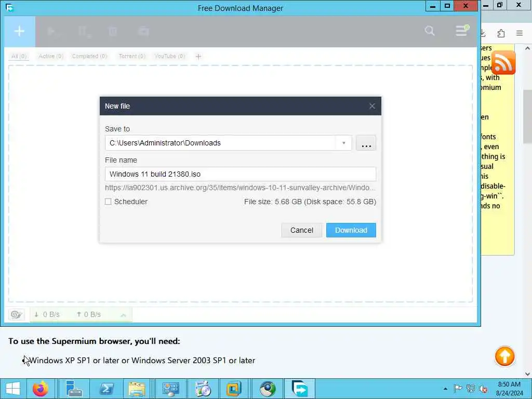Click the Download button
Screen dimensions: 532x399
351,230
